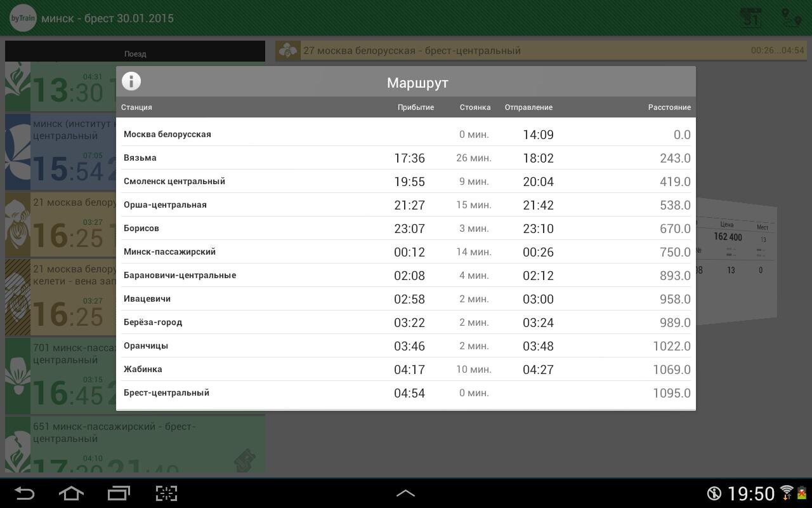The height and width of the screenshot is (508, 812).
Task: Tap the flower icon of train 27 header
Action: (288, 51)
